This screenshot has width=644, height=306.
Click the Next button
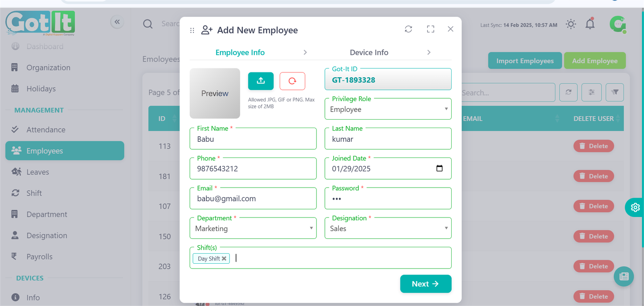[425, 284]
